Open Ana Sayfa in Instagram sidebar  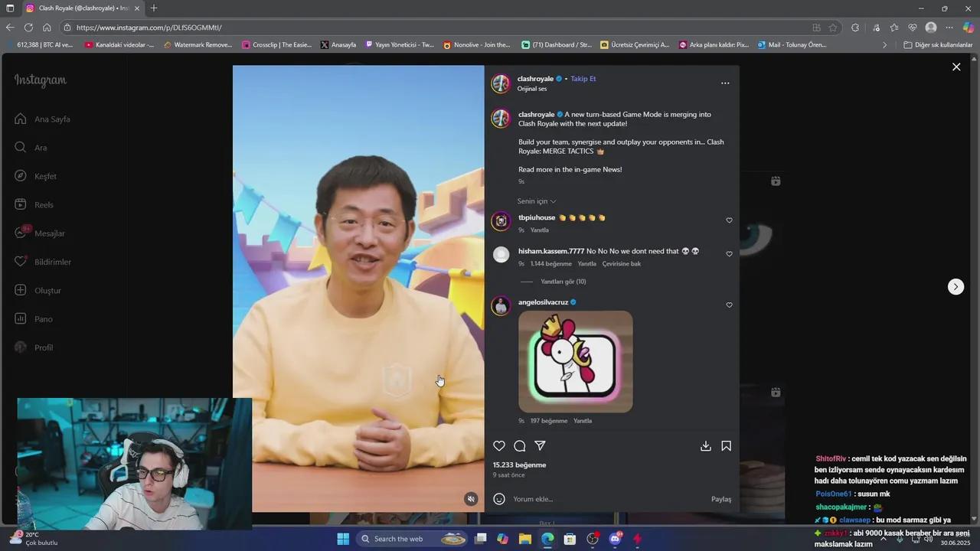(43, 119)
